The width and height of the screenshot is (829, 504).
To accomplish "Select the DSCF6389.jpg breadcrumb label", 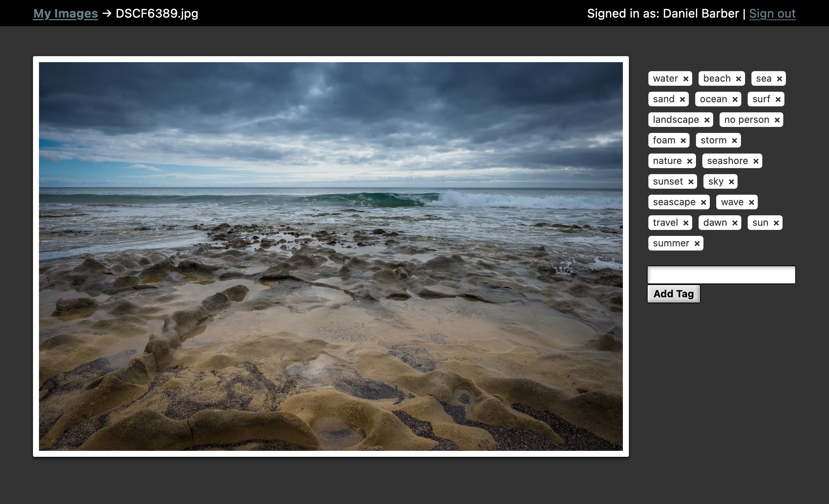I will (156, 13).
